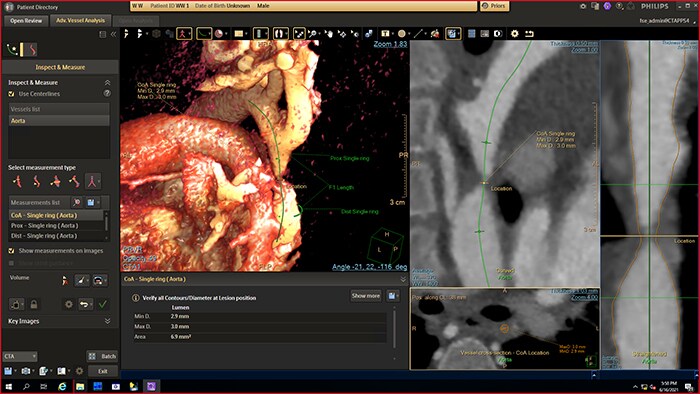Choose the first single-ring measurement type icon

pyautogui.click(x=18, y=182)
